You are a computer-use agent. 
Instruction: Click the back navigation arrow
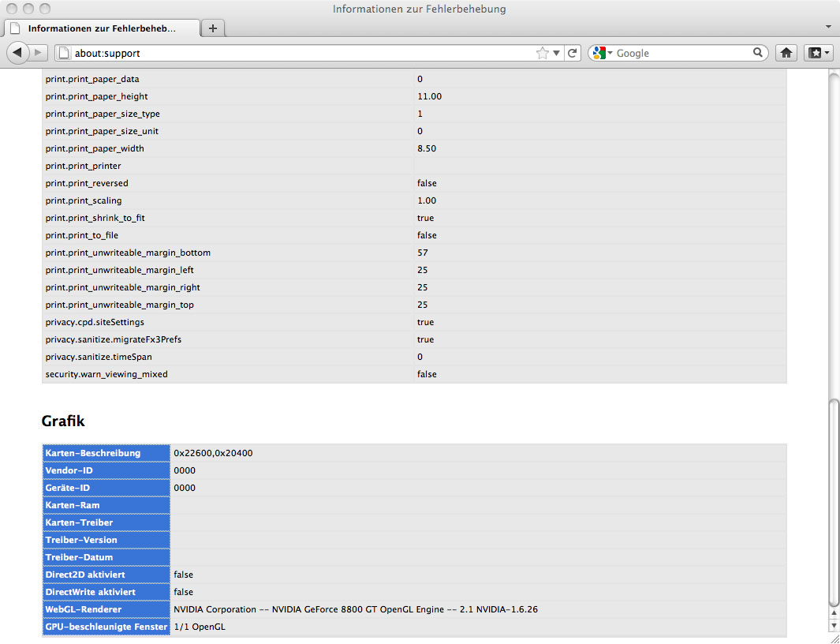click(17, 52)
